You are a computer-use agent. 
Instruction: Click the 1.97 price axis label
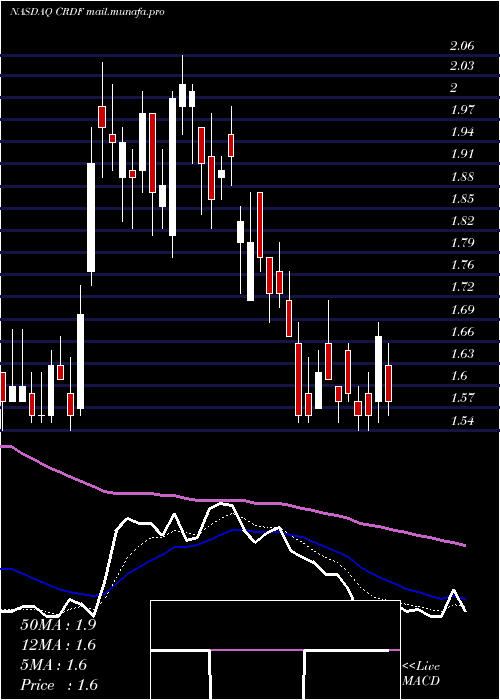coord(462,110)
